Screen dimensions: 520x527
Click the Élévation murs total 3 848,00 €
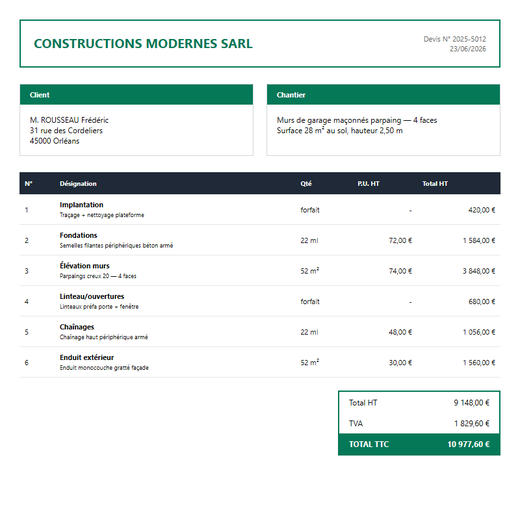tap(479, 271)
